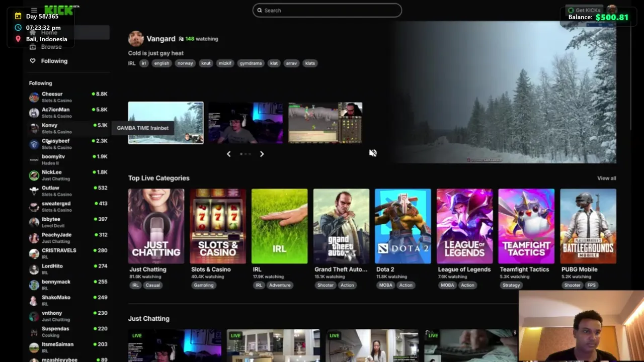Show the next featured stream with the right arrow

coord(262,154)
